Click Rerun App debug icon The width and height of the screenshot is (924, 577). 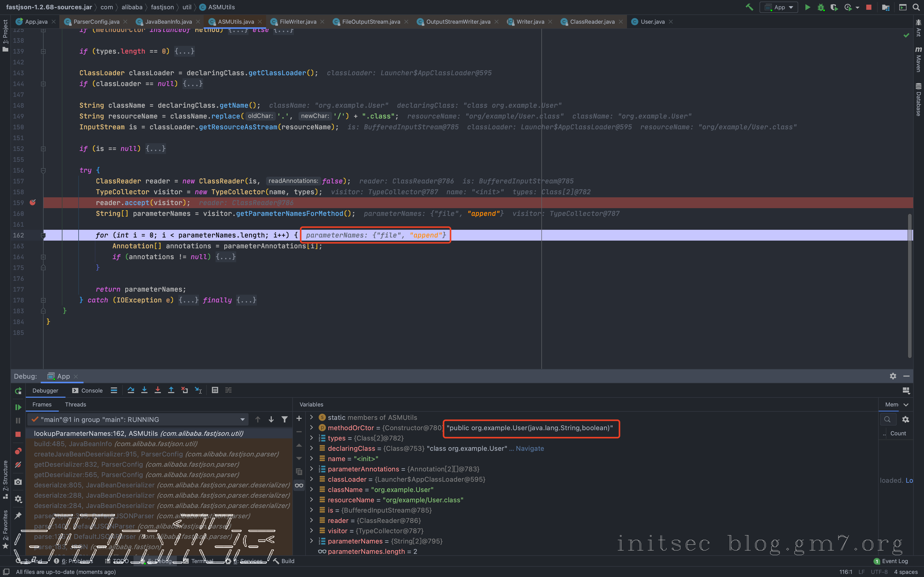pyautogui.click(x=18, y=391)
